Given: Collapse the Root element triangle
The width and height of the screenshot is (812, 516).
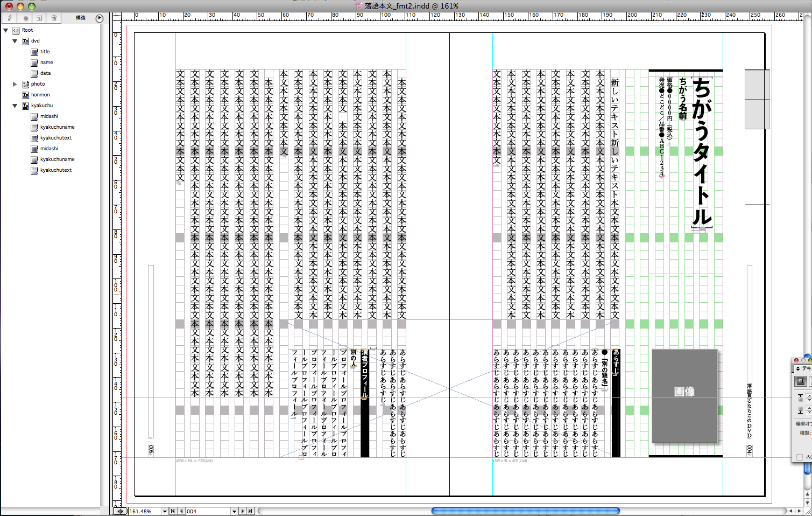Looking at the screenshot, I should [x=6, y=30].
